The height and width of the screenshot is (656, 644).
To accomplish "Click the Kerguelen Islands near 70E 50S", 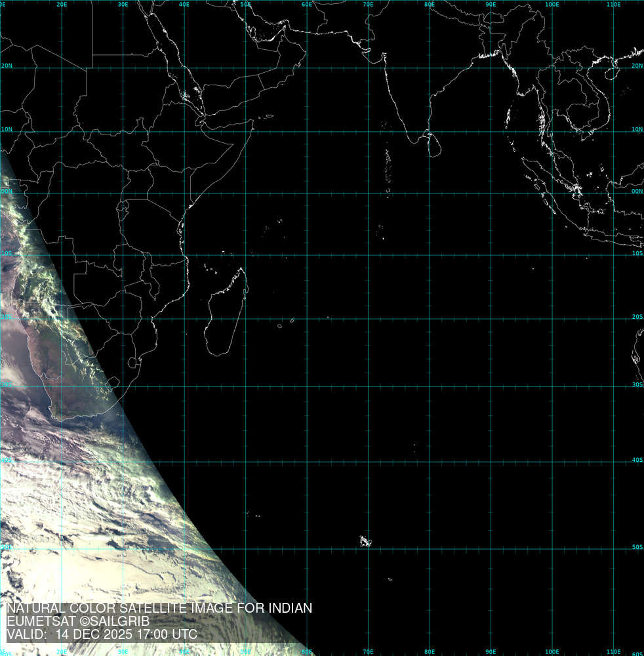I will (x=365, y=541).
